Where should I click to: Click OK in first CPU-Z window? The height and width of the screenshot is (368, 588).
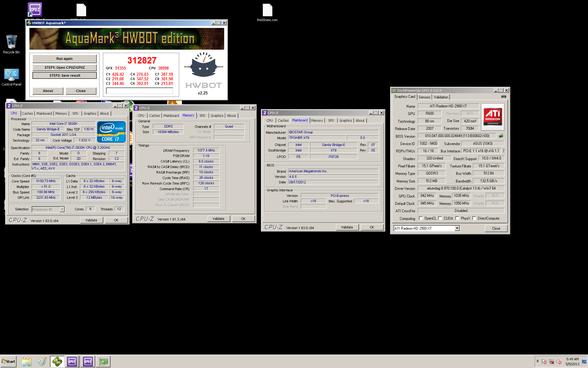tap(116, 220)
